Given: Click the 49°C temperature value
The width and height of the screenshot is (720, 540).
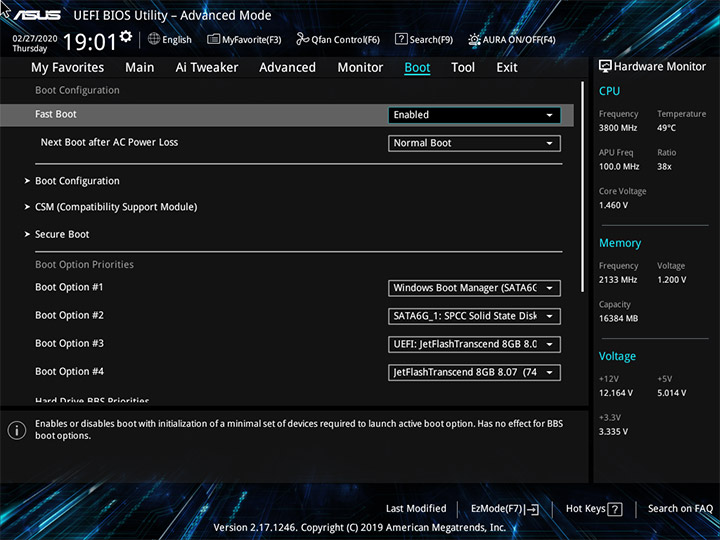Looking at the screenshot, I should click(x=666, y=128).
